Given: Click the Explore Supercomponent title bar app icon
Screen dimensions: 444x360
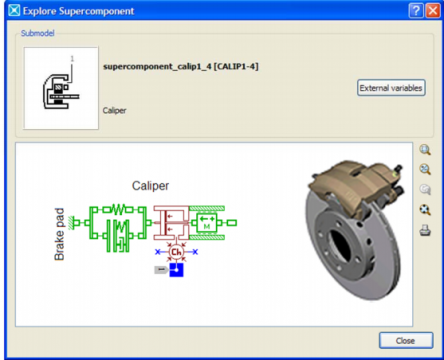Looking at the screenshot, I should (14, 11).
